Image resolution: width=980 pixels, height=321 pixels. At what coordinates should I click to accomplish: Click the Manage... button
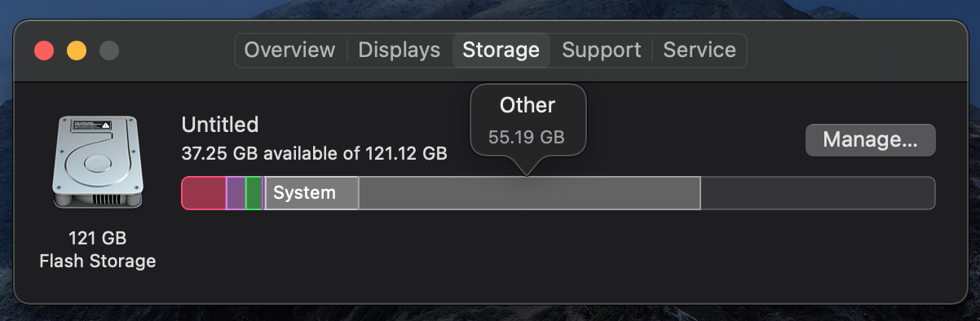[x=871, y=139]
